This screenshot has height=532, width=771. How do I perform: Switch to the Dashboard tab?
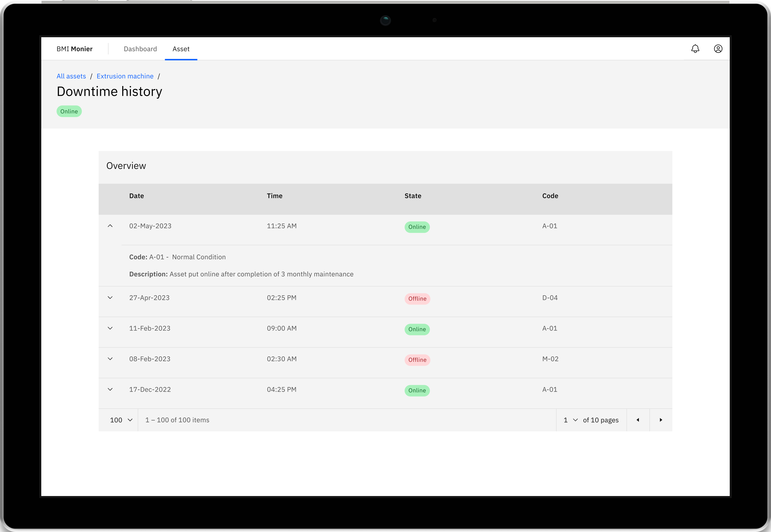click(140, 49)
